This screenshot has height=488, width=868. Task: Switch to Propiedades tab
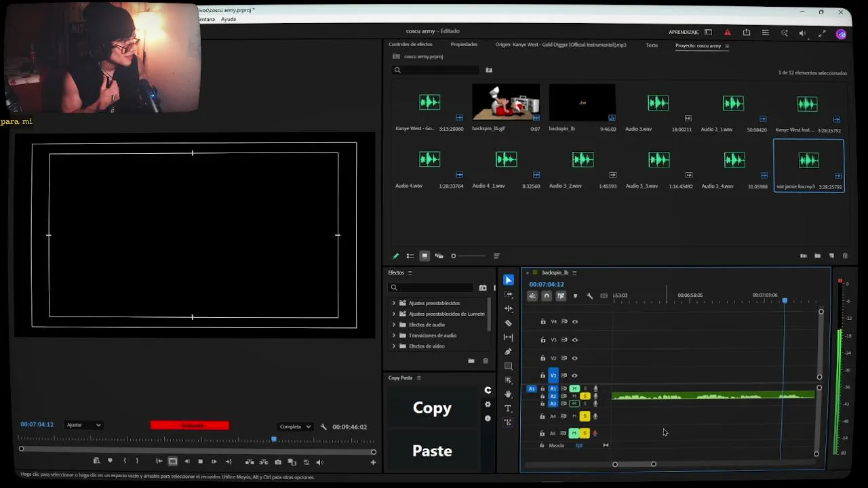tap(464, 45)
